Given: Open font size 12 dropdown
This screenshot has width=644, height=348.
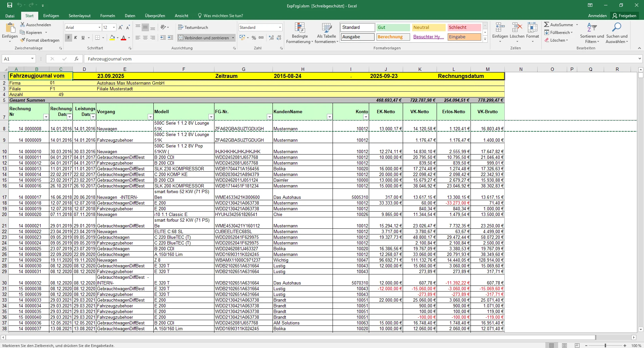Looking at the screenshot, I should tap(114, 27).
